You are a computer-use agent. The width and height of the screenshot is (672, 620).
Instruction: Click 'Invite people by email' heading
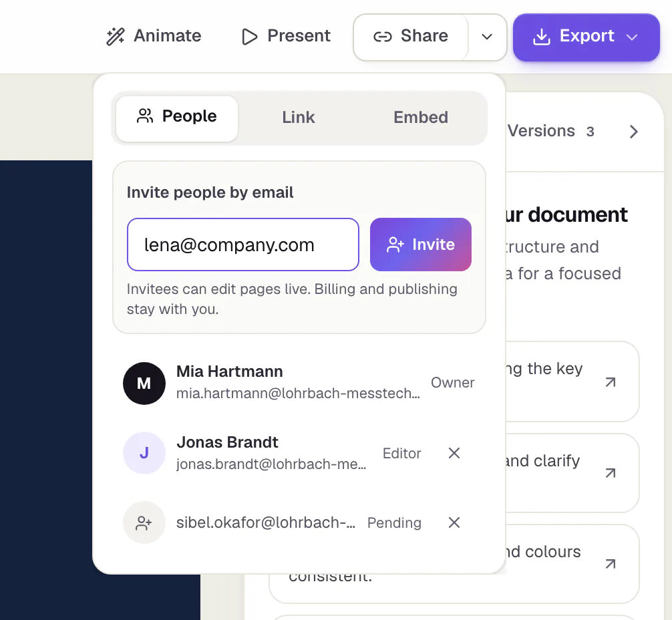210,192
